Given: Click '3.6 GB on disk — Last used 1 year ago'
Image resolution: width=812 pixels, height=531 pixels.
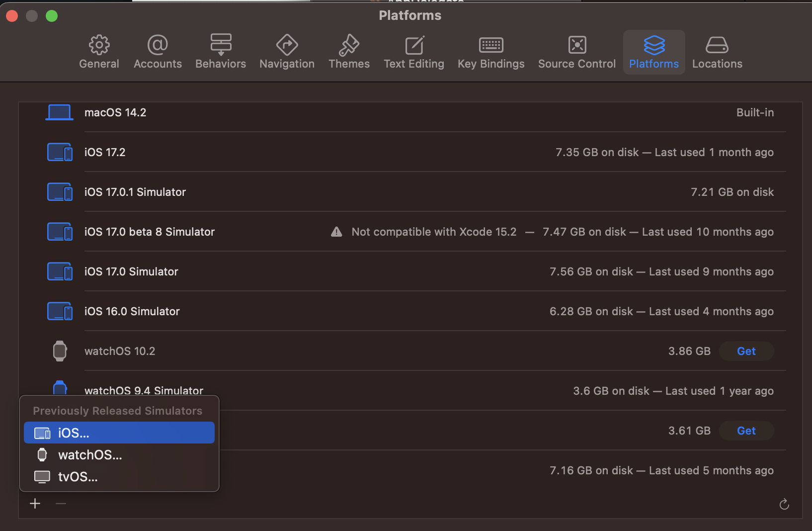Looking at the screenshot, I should (673, 391).
